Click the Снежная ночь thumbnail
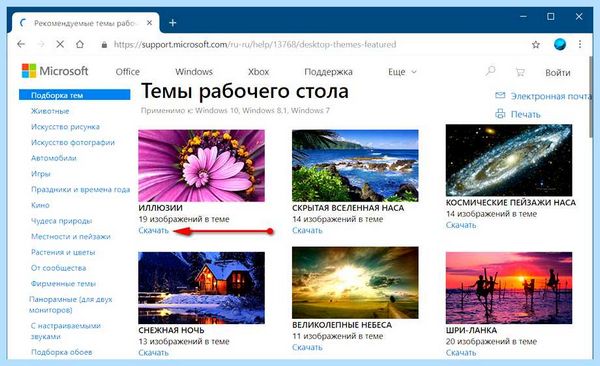The image size is (600, 366). click(x=201, y=288)
